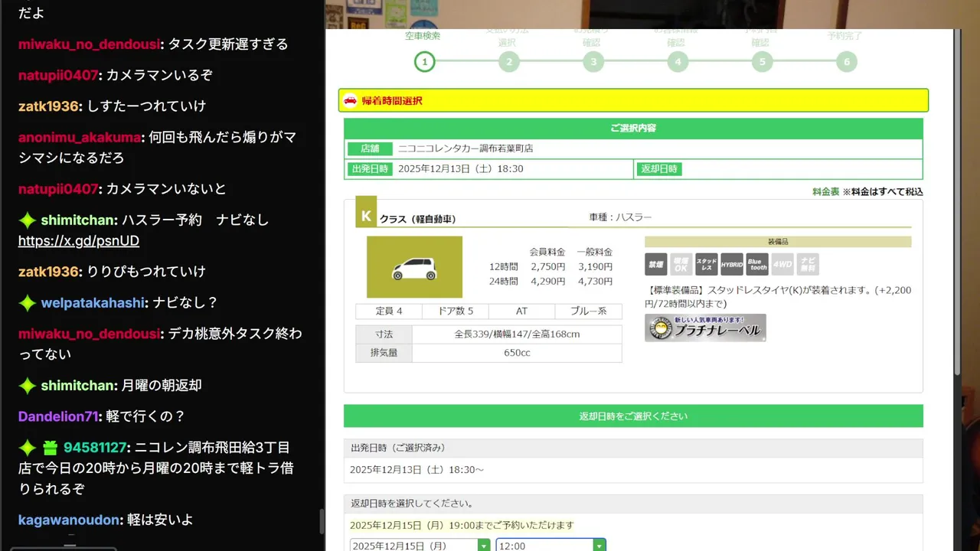Click the step 4 circle in progress bar
980x551 pixels.
coord(678,62)
